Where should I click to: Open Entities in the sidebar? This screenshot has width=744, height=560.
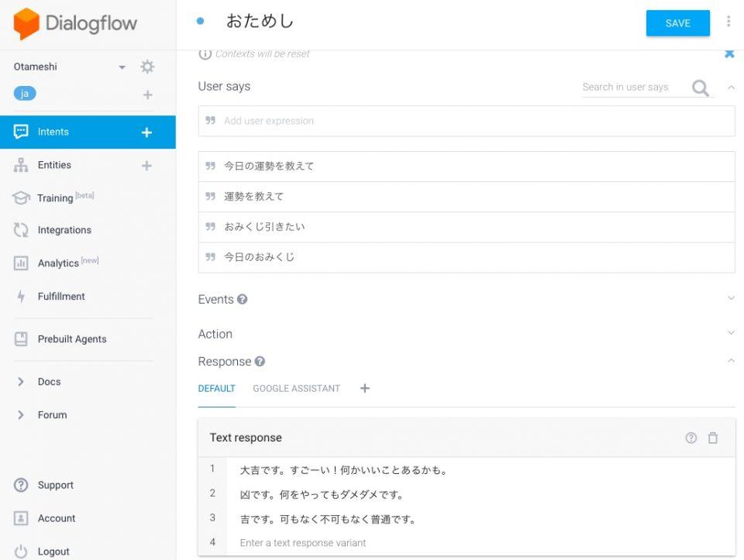coord(54,165)
